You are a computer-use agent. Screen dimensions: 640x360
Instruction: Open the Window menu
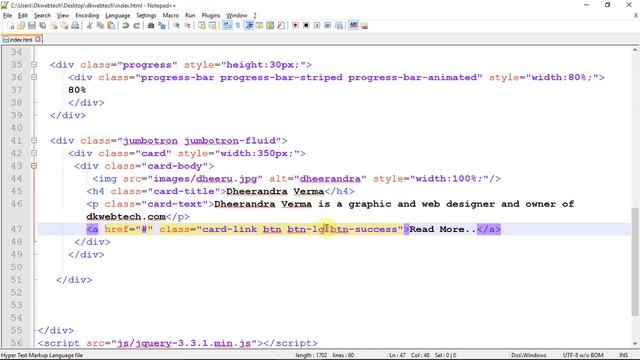[237, 16]
